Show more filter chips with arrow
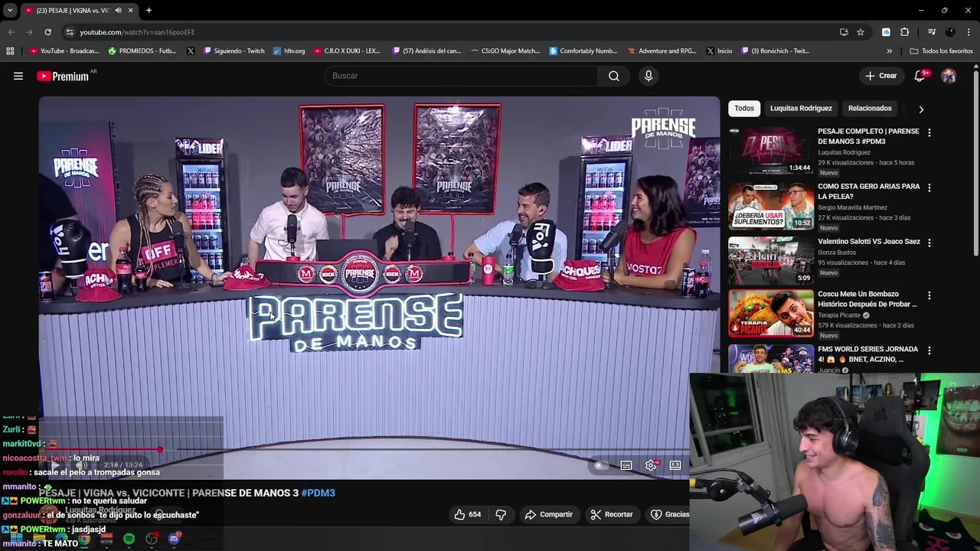 click(921, 109)
